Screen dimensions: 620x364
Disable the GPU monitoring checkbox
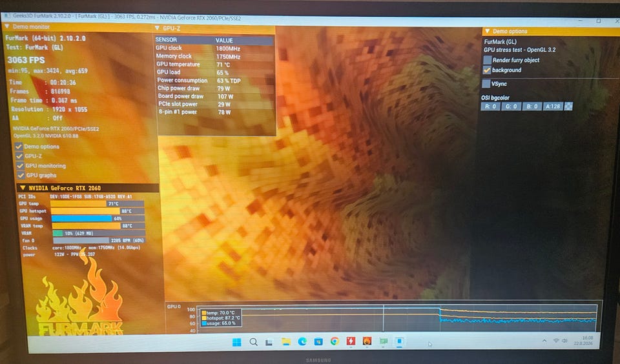point(20,166)
